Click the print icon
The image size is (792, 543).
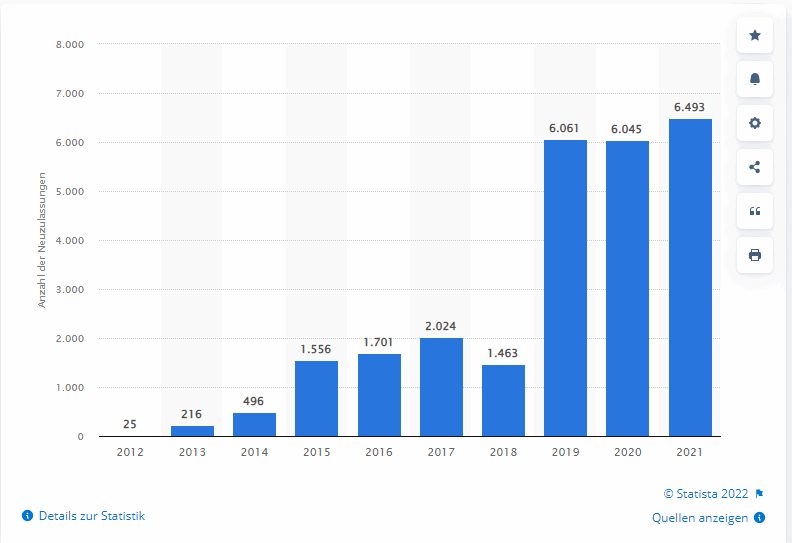click(x=755, y=255)
